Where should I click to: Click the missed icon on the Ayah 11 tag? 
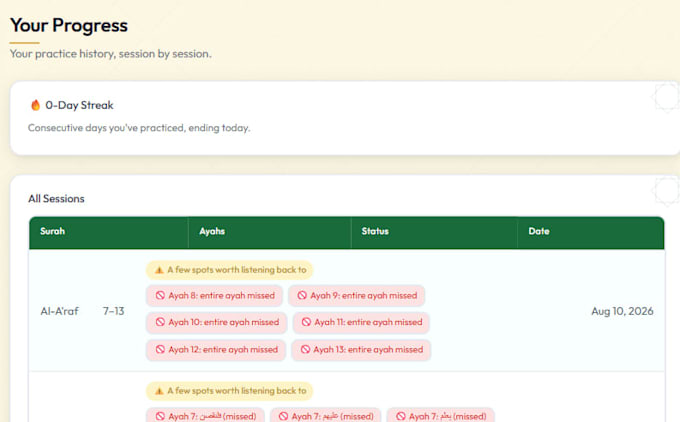click(306, 322)
